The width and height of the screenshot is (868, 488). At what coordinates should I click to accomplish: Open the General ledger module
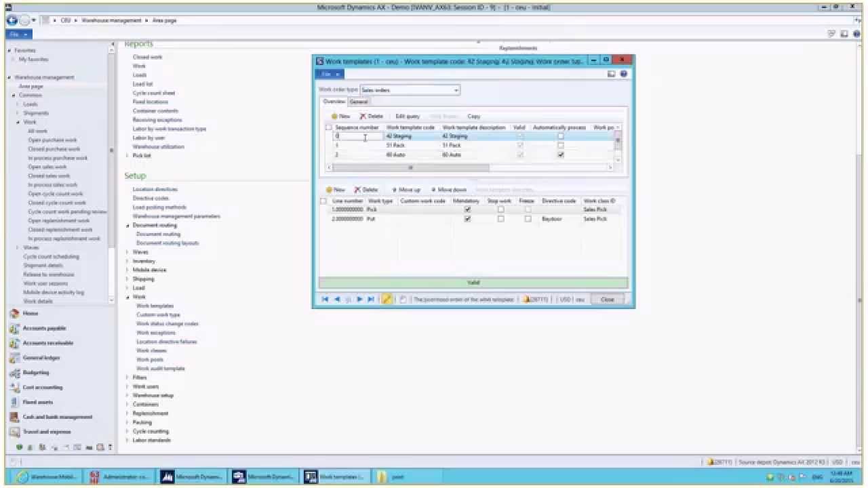click(x=41, y=358)
